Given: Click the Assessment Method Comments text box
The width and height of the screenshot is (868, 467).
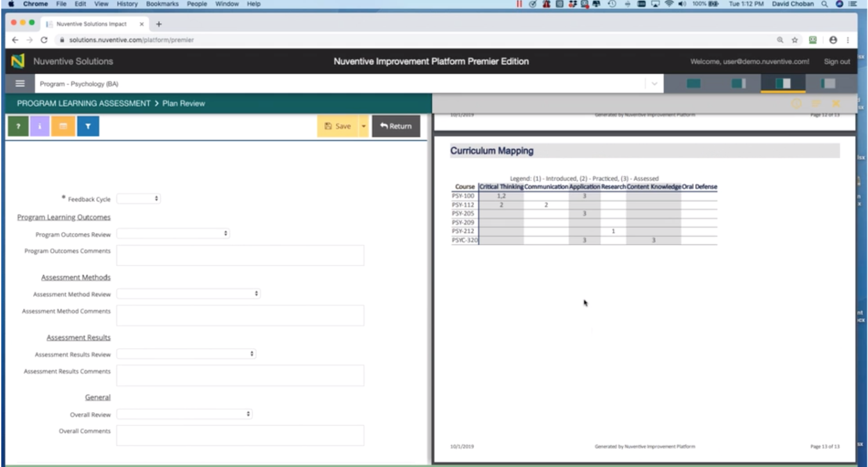Looking at the screenshot, I should [x=240, y=315].
